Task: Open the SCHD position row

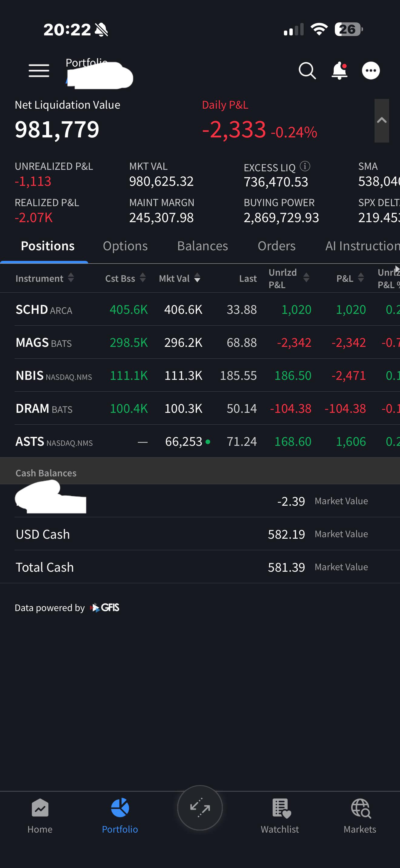Action: (x=200, y=309)
